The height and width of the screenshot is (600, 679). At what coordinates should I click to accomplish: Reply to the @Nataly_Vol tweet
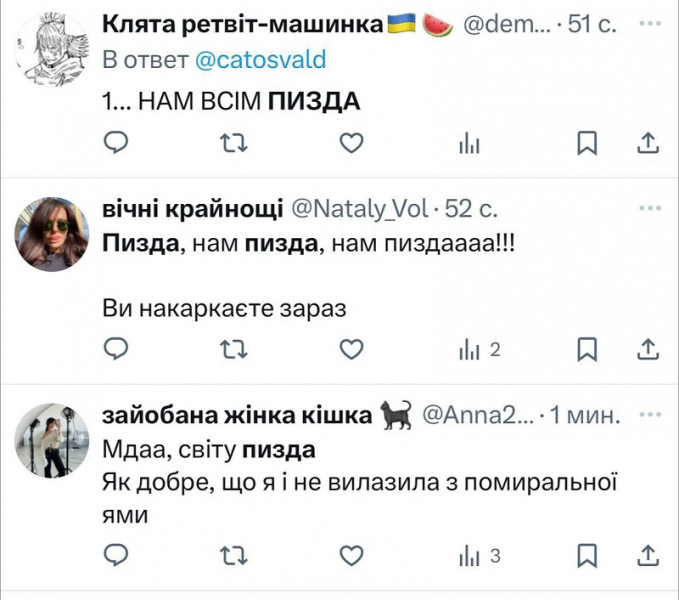(x=118, y=349)
